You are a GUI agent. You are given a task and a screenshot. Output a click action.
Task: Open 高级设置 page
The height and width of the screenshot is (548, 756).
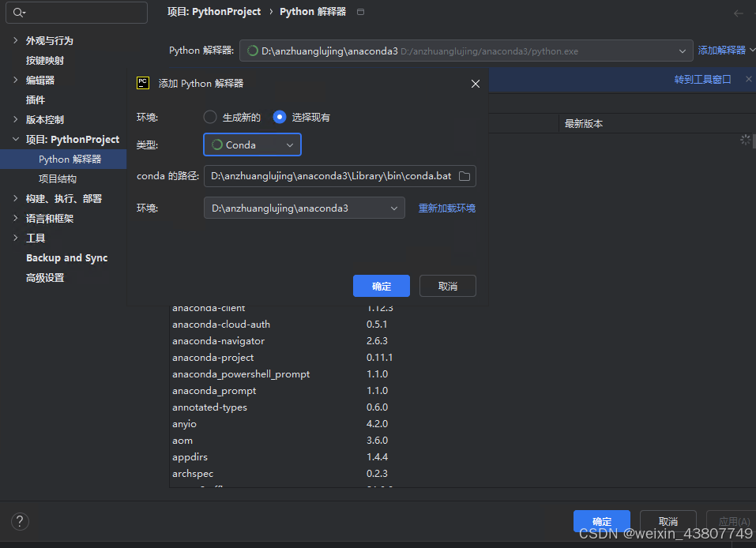pyautogui.click(x=45, y=278)
